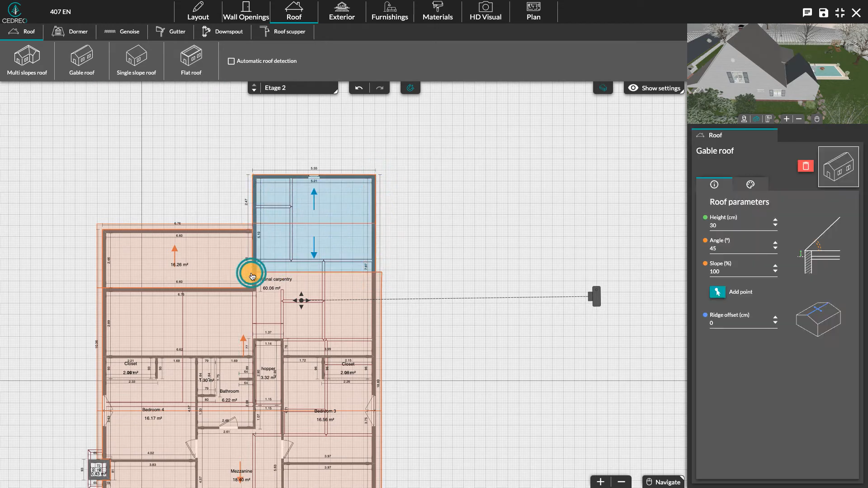Switch to the Roof scupper sub-tab
The height and width of the screenshot is (488, 868).
click(x=283, y=32)
